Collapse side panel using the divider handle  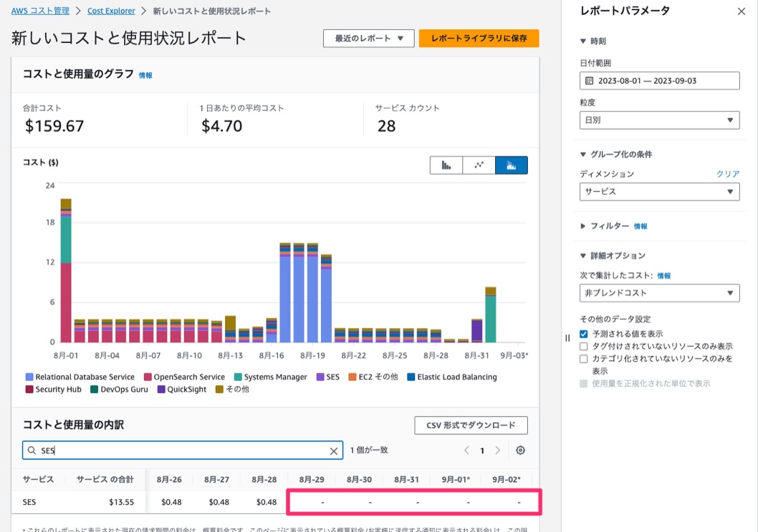click(x=567, y=337)
